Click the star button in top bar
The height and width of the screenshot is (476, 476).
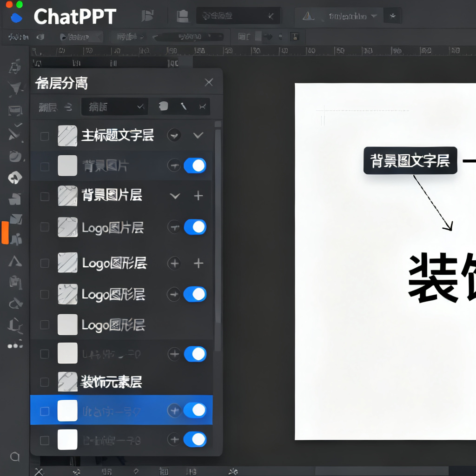pyautogui.click(x=392, y=16)
